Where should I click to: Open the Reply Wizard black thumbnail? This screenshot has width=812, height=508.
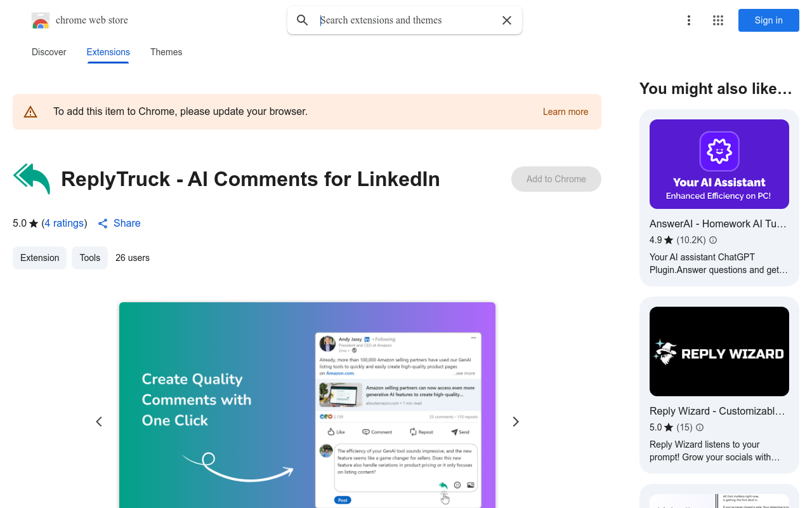click(719, 352)
